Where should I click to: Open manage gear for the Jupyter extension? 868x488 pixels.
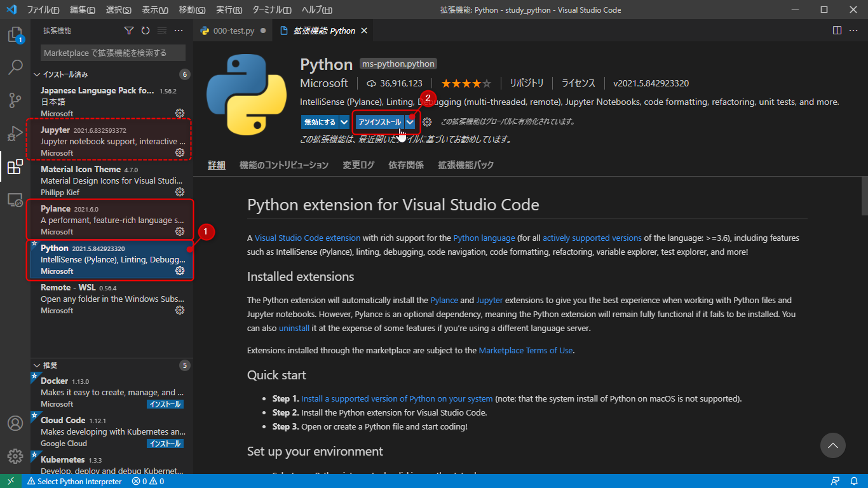pyautogui.click(x=179, y=152)
